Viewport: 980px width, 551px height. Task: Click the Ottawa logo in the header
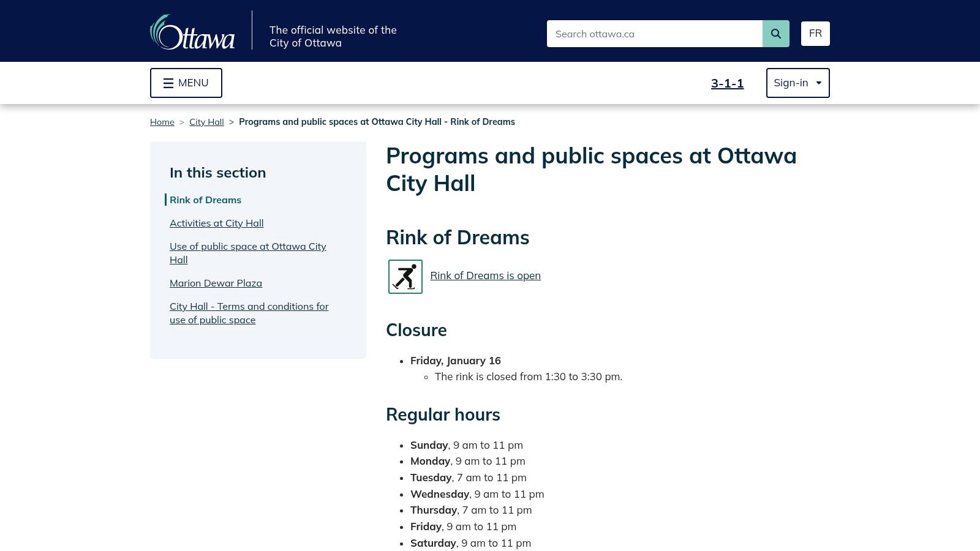click(x=192, y=32)
